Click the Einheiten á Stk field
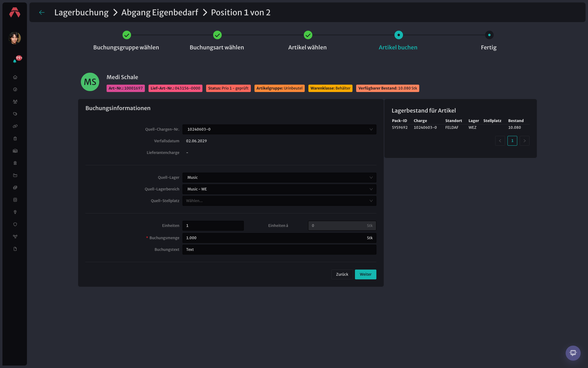 [342, 226]
